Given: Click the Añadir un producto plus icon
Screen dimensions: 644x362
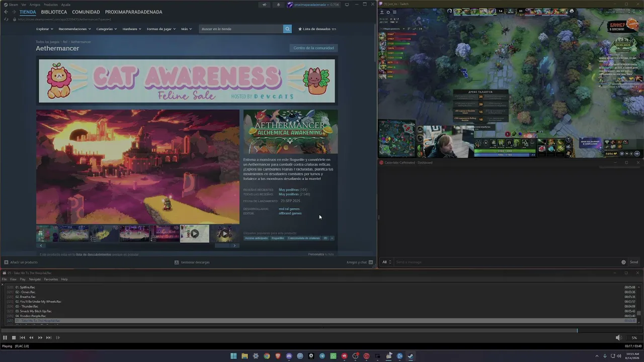Looking at the screenshot, I should click(x=6, y=262).
